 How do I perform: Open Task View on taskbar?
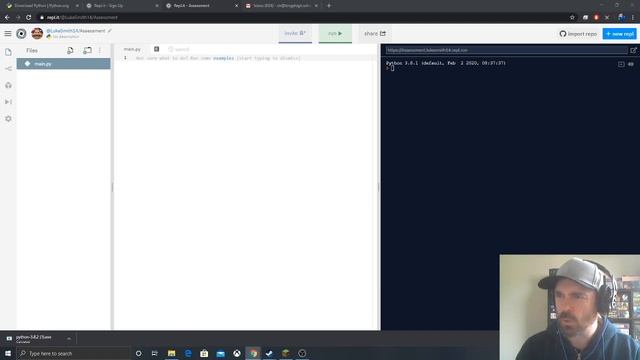point(155,353)
